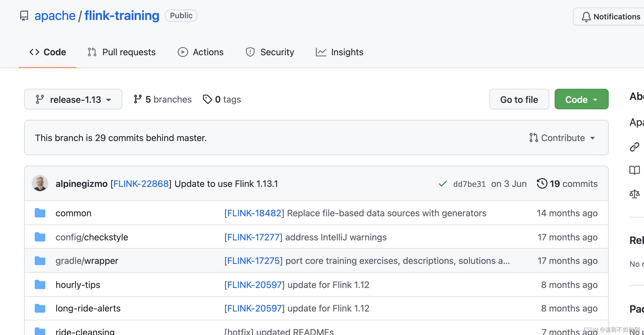View the 19 commits history

pos(567,184)
